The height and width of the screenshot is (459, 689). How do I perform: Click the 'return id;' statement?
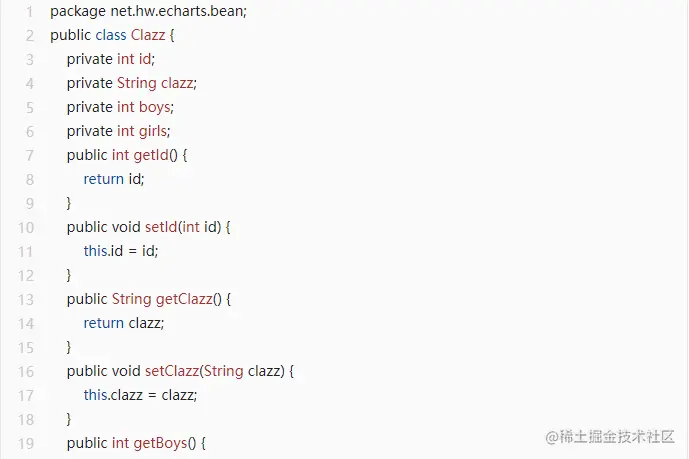114,179
